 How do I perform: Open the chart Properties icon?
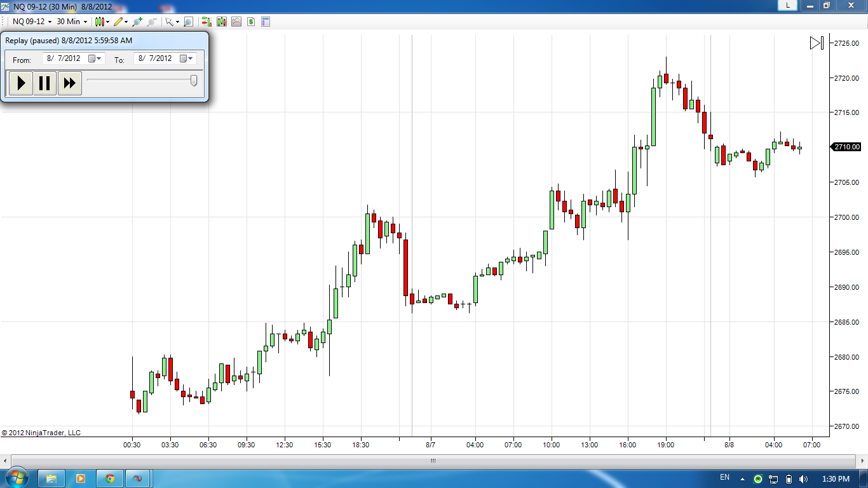click(x=266, y=22)
